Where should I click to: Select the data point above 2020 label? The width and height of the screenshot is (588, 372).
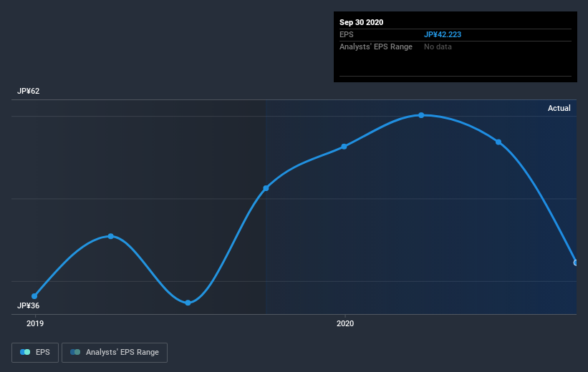coord(344,147)
